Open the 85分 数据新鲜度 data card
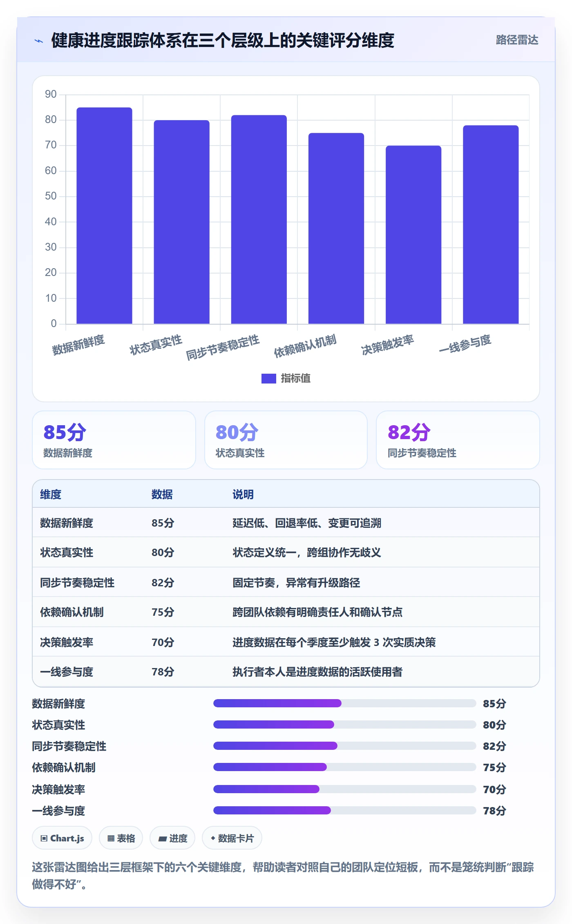This screenshot has width=572, height=924. coord(114,440)
